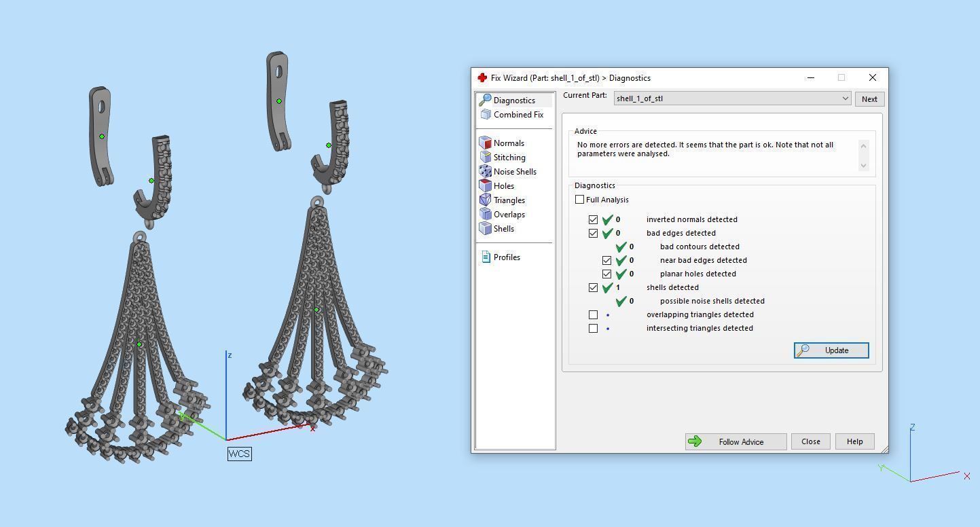This screenshot has width=980, height=527.
Task: Uncheck inverted normals detected checkbox
Action: (x=593, y=219)
